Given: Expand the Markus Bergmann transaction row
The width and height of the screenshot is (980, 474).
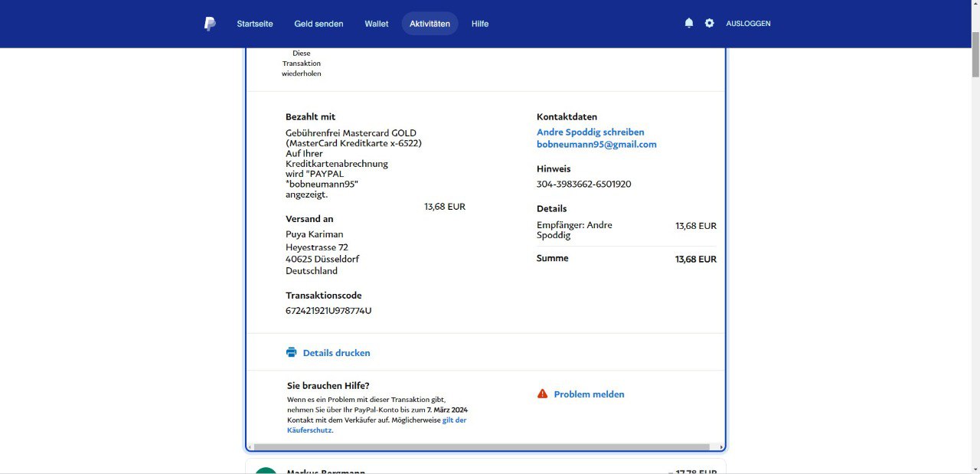Looking at the screenshot, I should 485,469.
